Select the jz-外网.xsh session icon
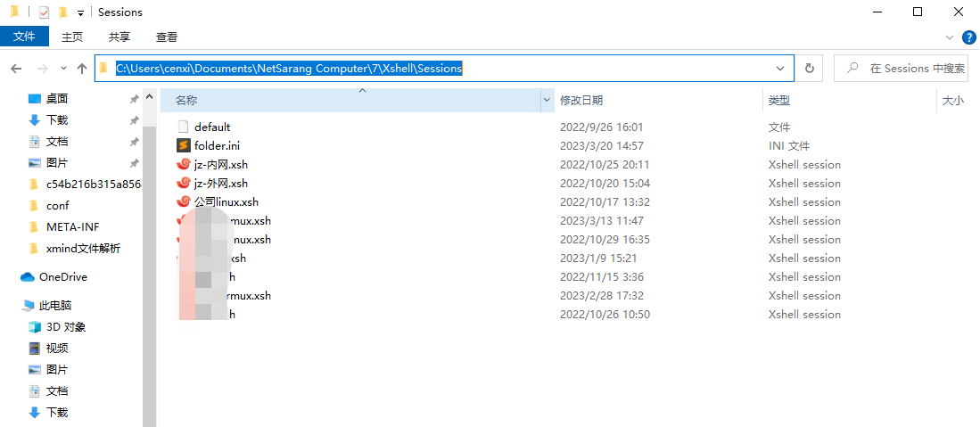 click(183, 183)
